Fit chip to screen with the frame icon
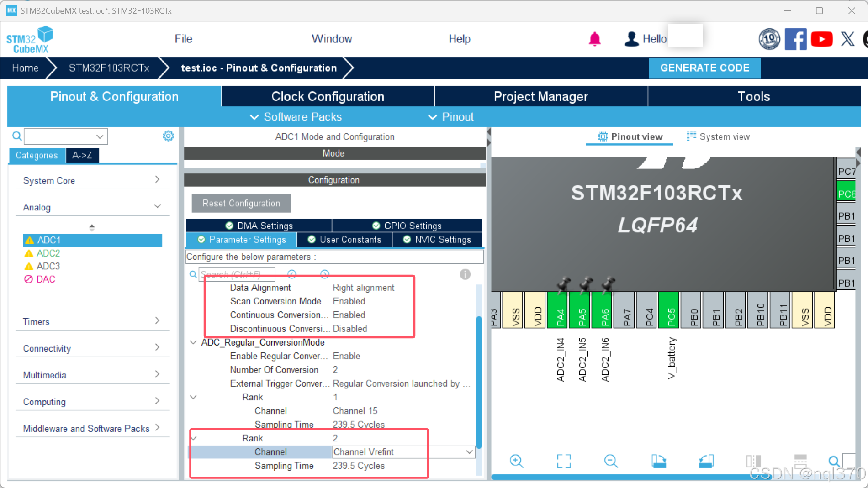This screenshot has height=488, width=868. (564, 461)
